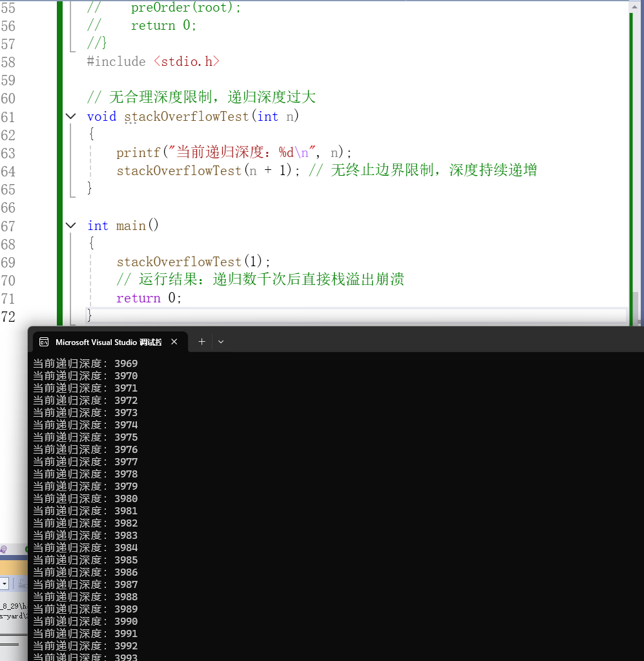Viewport: 644px width, 661px height.
Task: Click the return 0 statement on line 71
Action: 149,298
